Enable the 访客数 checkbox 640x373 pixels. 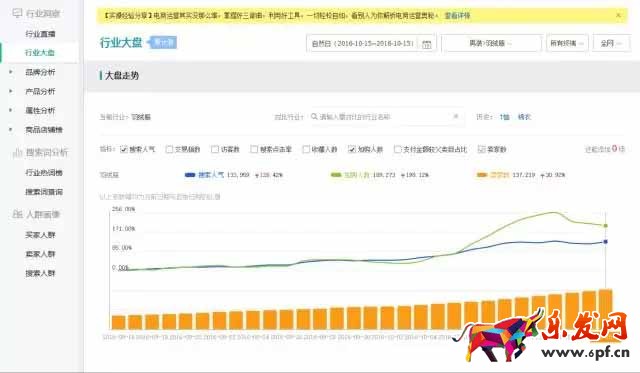215,149
